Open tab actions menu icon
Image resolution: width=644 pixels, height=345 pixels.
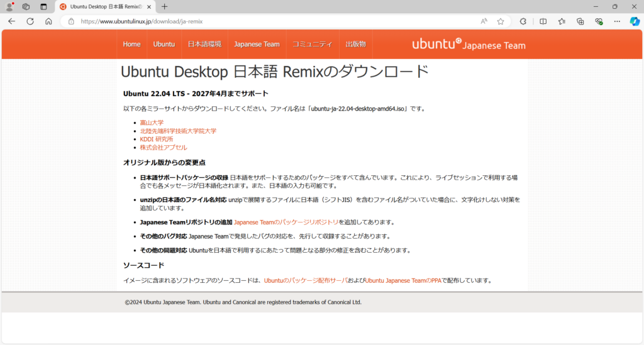43,6
